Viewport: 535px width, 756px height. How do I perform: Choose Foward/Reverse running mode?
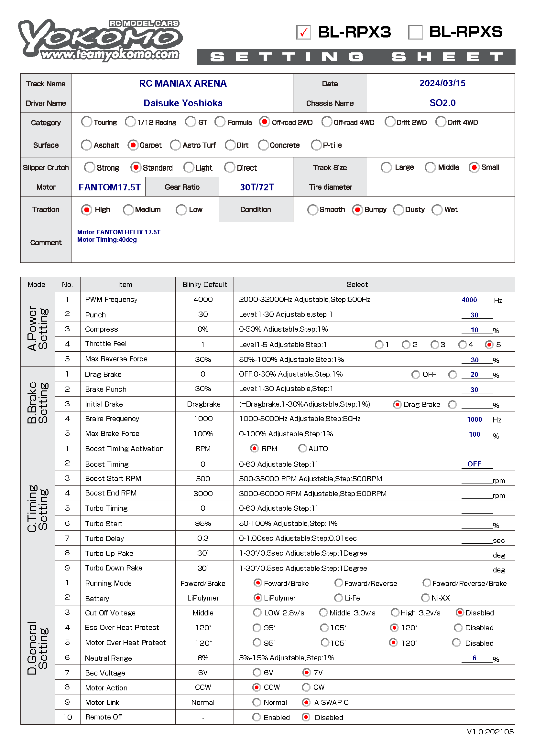338,583
